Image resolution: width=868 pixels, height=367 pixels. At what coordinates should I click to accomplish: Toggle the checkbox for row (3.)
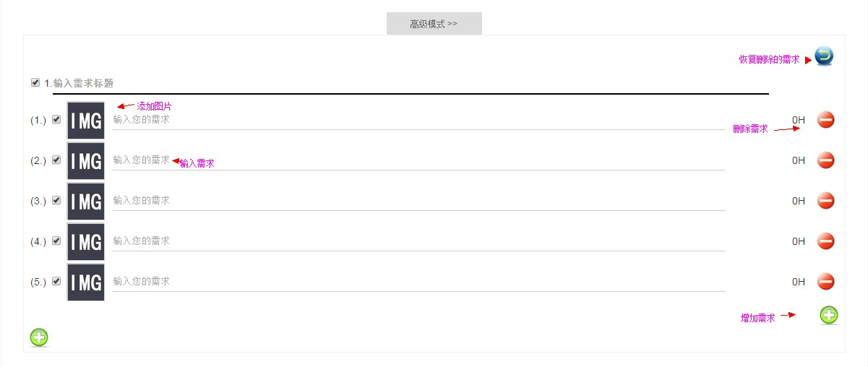(x=56, y=200)
